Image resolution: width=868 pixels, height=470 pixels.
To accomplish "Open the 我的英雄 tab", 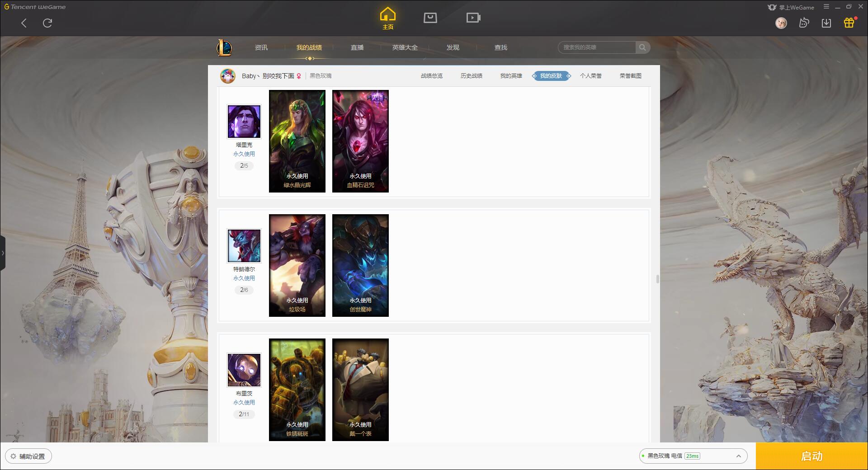I will click(511, 76).
